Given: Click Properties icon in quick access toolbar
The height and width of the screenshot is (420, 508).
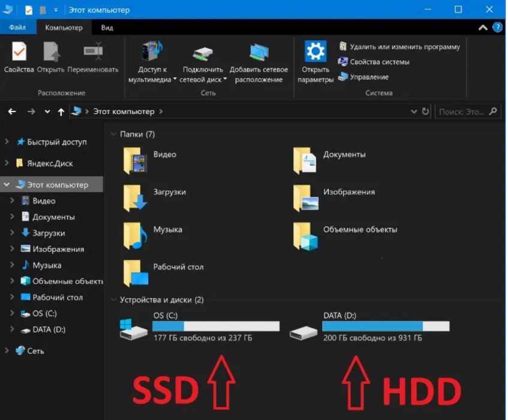Looking at the screenshot, I should point(29,10).
